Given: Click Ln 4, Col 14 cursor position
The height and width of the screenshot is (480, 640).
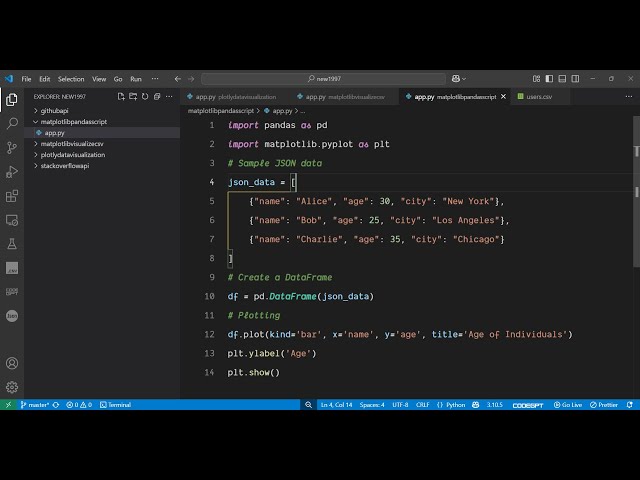Looking at the screenshot, I should (336, 405).
